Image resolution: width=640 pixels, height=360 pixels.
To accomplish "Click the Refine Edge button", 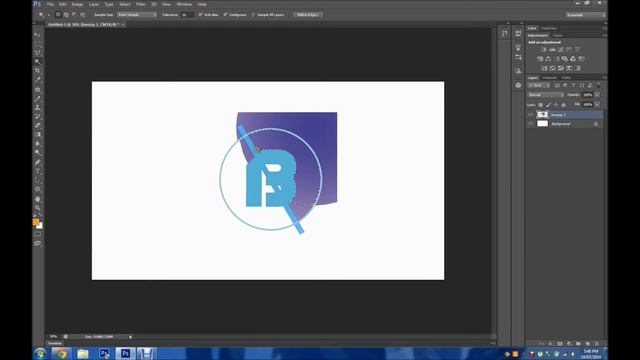I will click(308, 15).
